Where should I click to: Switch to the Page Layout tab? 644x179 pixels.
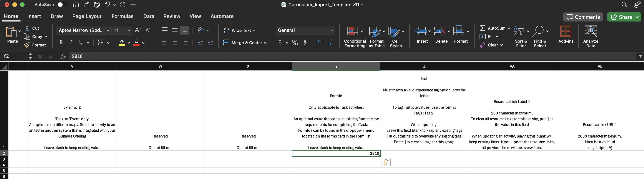87,16
